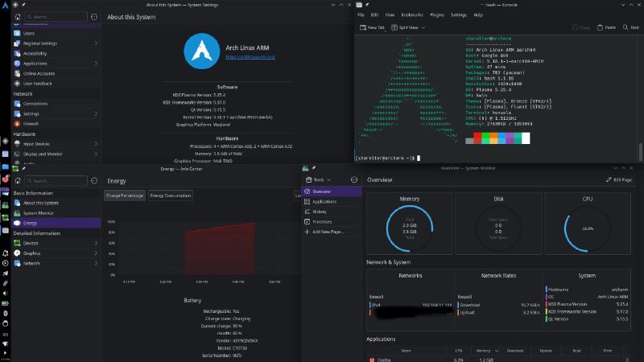Select the Processes page in System Monitor
The height and width of the screenshot is (362, 644).
tap(332, 222)
